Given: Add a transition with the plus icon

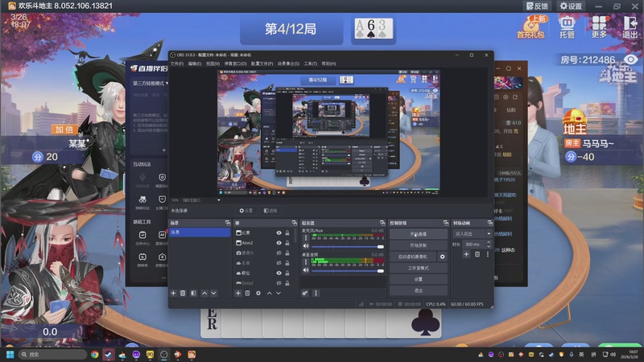Looking at the screenshot, I should (466, 254).
